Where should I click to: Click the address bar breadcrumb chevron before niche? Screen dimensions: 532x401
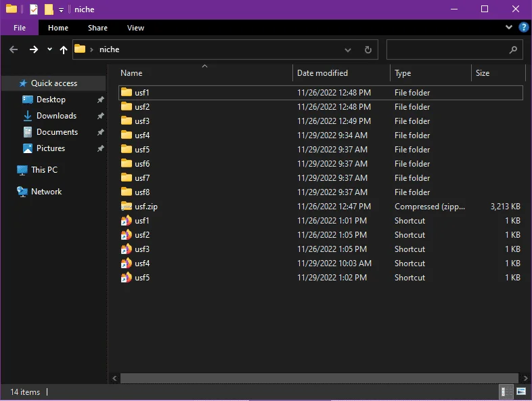tap(91, 49)
